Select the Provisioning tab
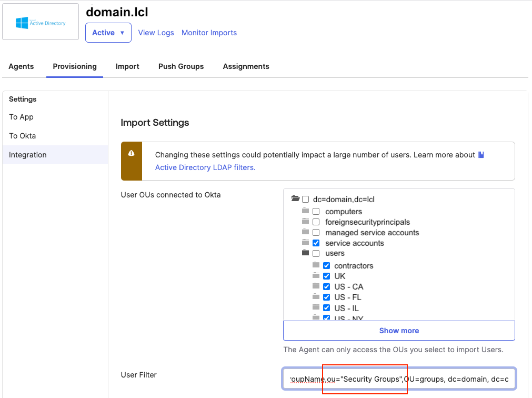 point(75,66)
